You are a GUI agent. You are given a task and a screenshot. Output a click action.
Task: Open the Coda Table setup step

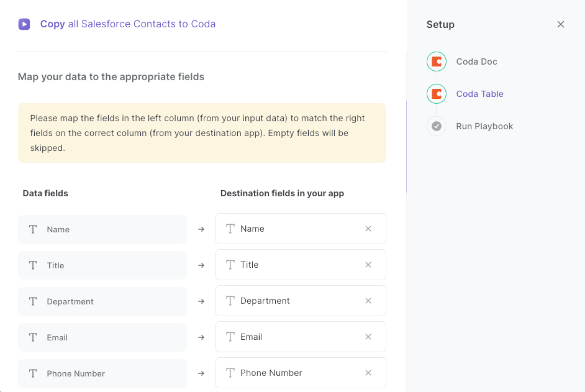click(x=480, y=94)
